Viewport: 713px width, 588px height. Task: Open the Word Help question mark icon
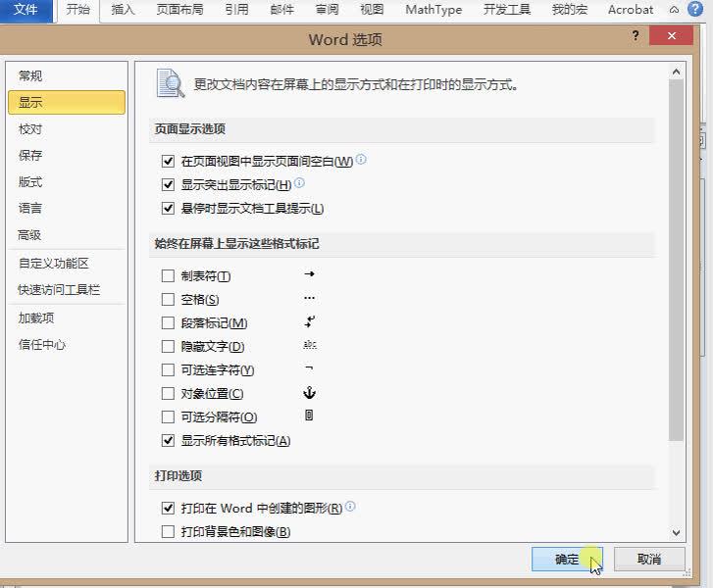tap(694, 9)
